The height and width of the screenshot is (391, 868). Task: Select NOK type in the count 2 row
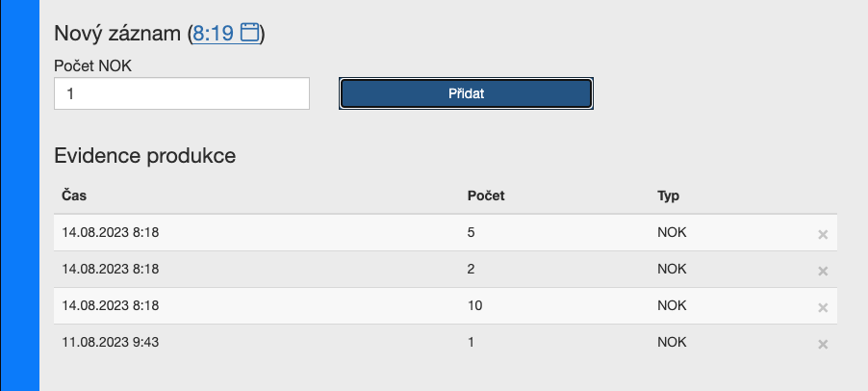tap(672, 269)
